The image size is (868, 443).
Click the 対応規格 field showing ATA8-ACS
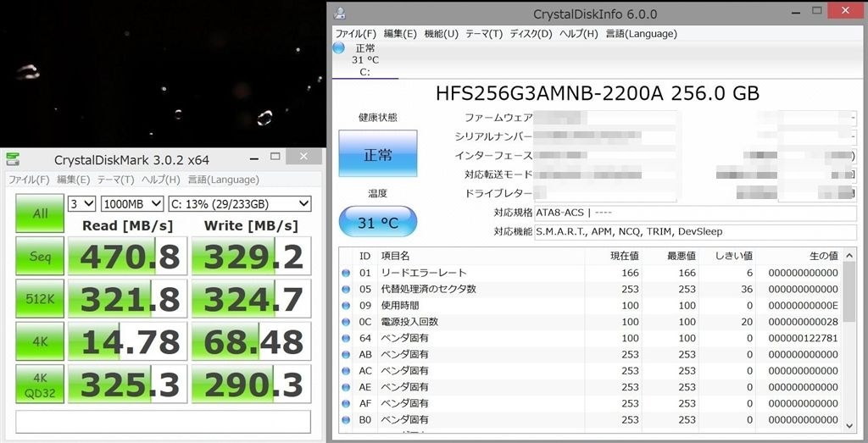(x=695, y=213)
